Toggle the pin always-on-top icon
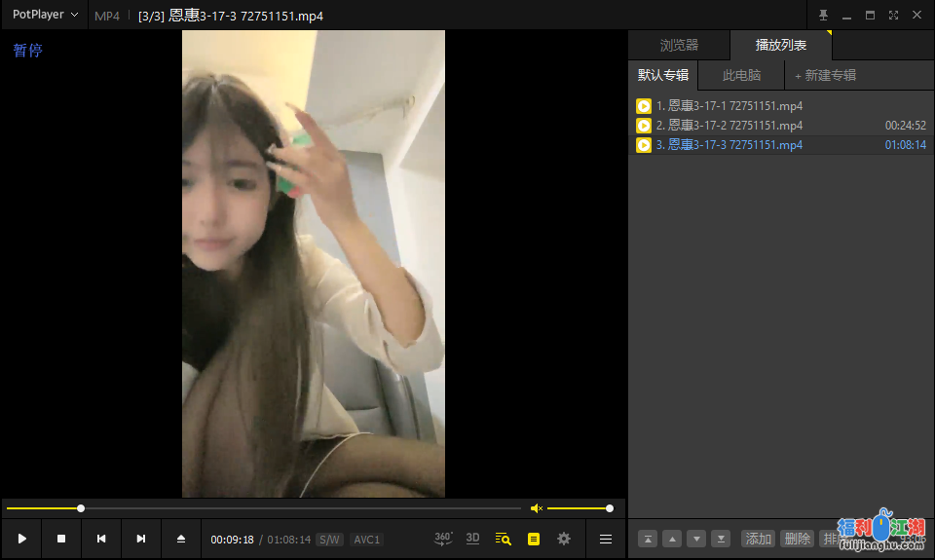The image size is (935, 560). 823,16
